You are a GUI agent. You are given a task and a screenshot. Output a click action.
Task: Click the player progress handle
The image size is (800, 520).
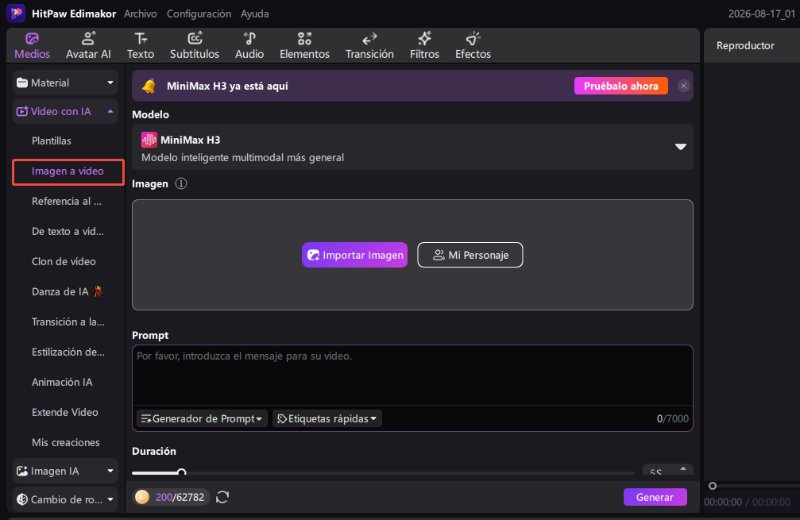pyautogui.click(x=713, y=486)
